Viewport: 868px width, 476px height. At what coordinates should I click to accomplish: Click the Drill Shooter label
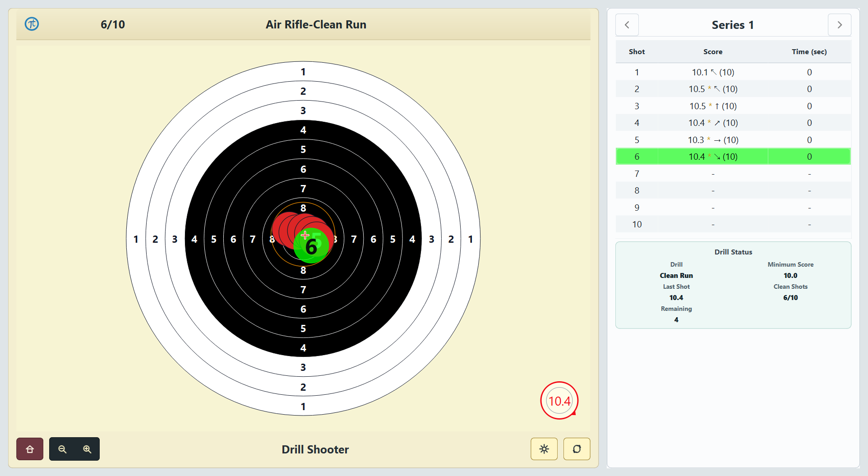coord(315,449)
